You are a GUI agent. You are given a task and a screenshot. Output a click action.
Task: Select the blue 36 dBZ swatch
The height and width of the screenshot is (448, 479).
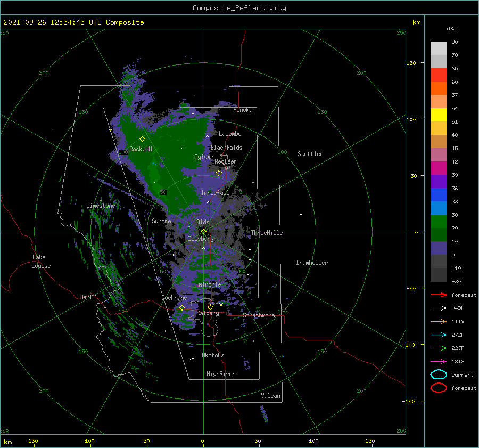pos(439,194)
